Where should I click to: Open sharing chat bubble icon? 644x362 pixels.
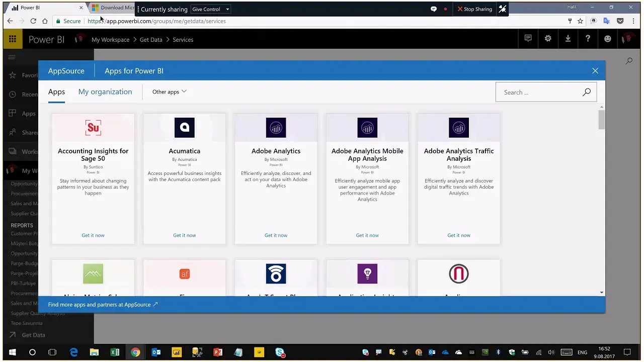(434, 9)
